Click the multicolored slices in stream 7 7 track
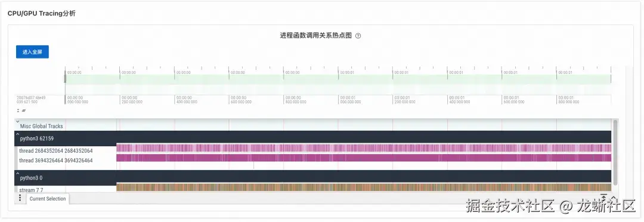This screenshot has width=644, height=222. [364, 187]
